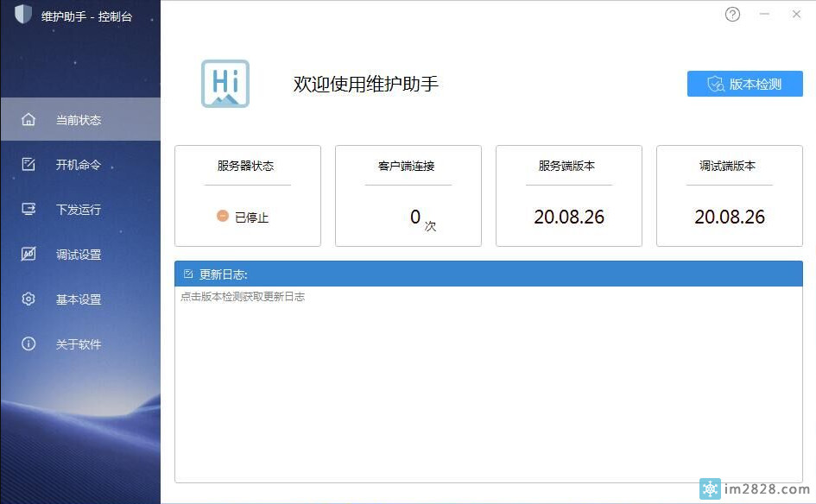Click the Hi welcome logo
The width and height of the screenshot is (816, 504).
(x=225, y=84)
